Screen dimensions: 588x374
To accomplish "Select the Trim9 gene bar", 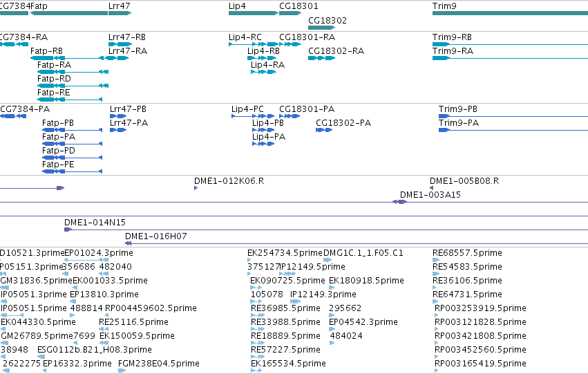I will (510, 13).
